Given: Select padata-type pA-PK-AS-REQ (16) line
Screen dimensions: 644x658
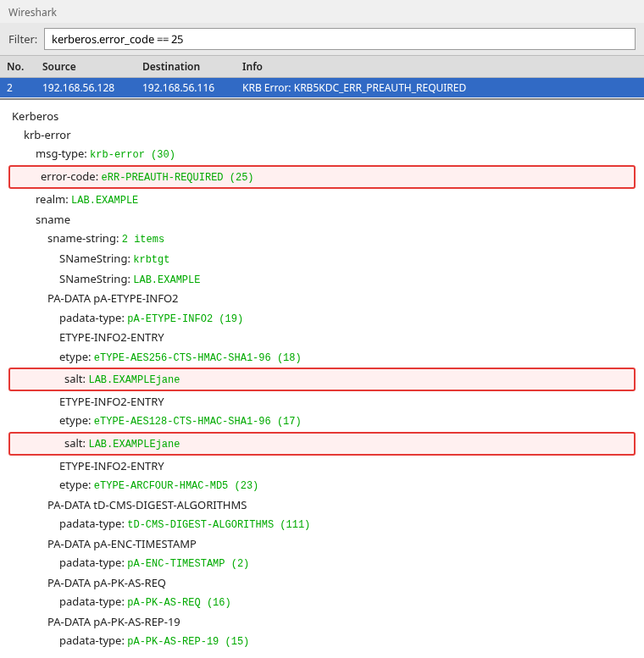Looking at the screenshot, I should 145,602.
